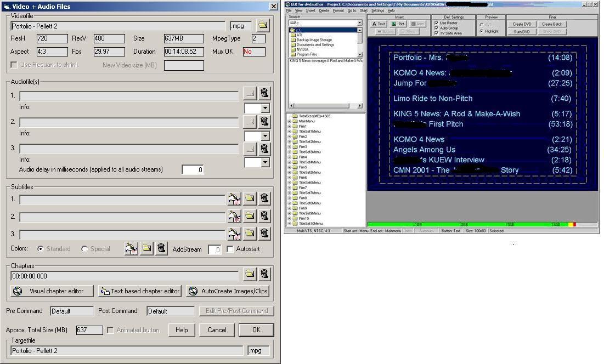
Task: Edit subtitle 2 with the editor icon
Action: coord(234,216)
